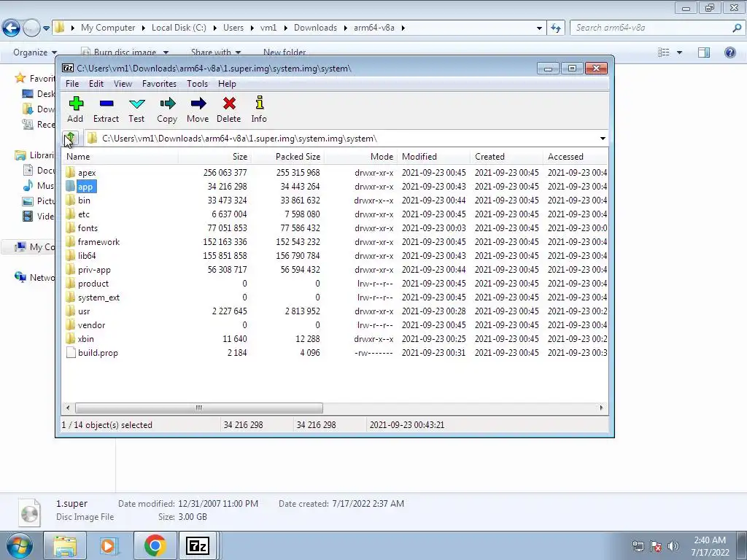Launch Windows Media Player from taskbar
Image resolution: width=747 pixels, height=560 pixels.
pos(108,545)
